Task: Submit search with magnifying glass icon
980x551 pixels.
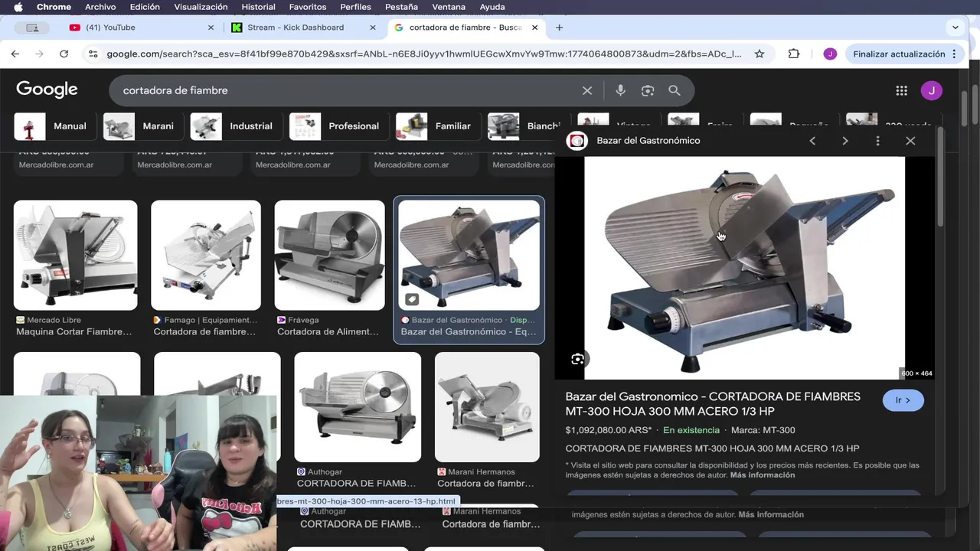Action: click(x=675, y=90)
